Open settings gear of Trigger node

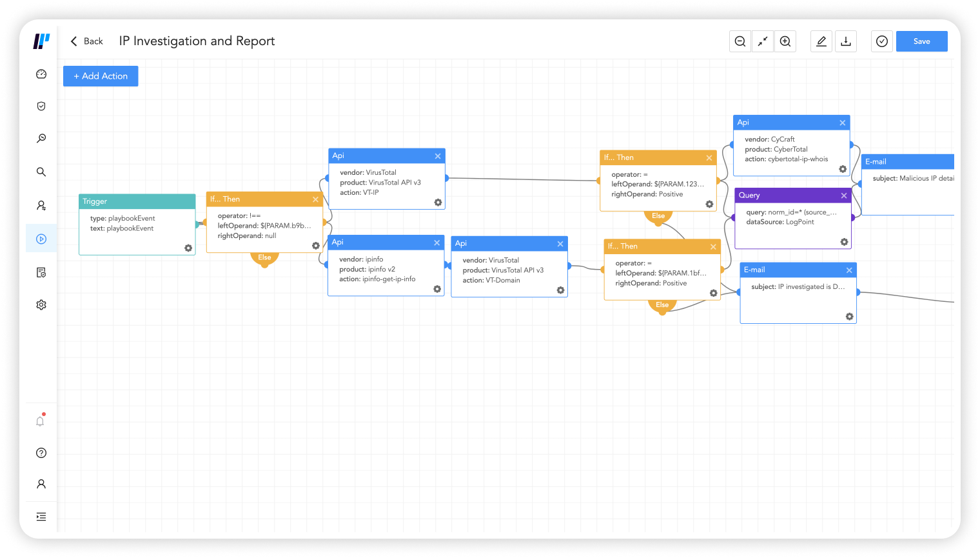coord(188,248)
